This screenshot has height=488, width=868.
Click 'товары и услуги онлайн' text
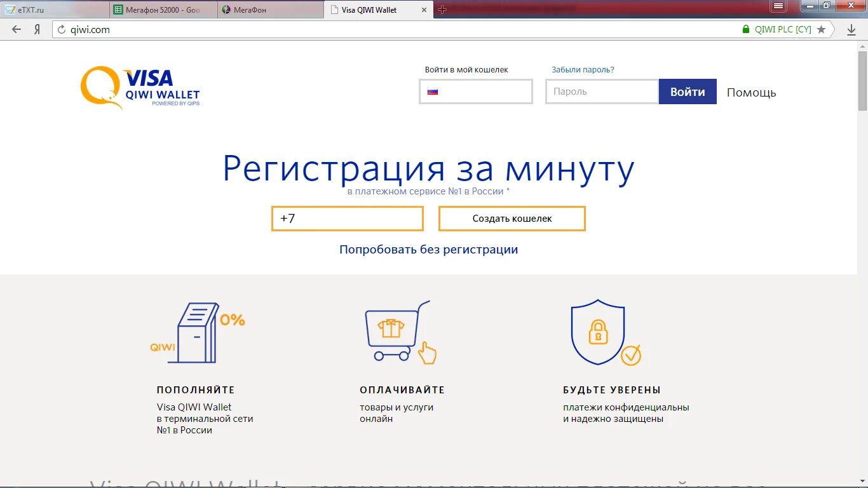pos(397,413)
